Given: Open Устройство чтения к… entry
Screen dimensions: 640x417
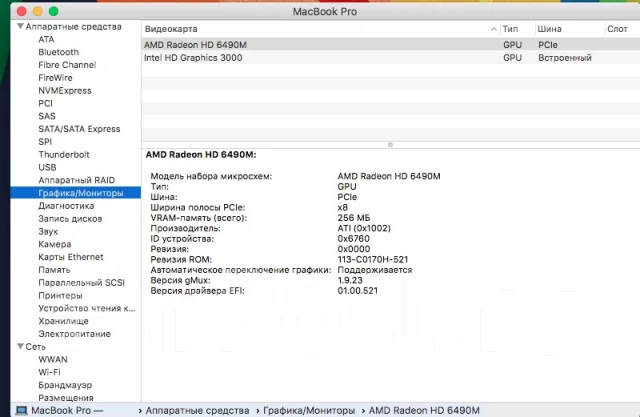Looking at the screenshot, I should 87,308.
